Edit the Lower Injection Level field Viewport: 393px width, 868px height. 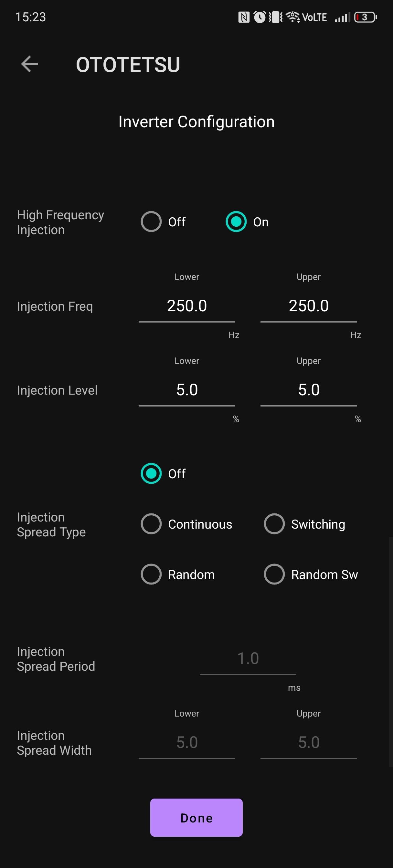(187, 390)
